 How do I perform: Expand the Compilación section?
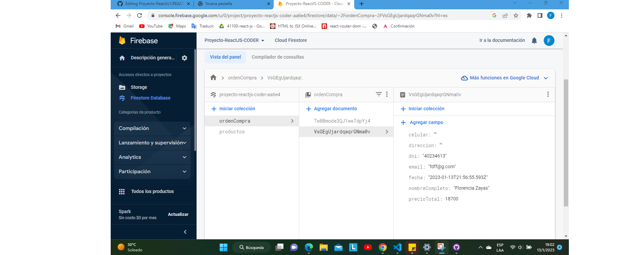pos(152,128)
